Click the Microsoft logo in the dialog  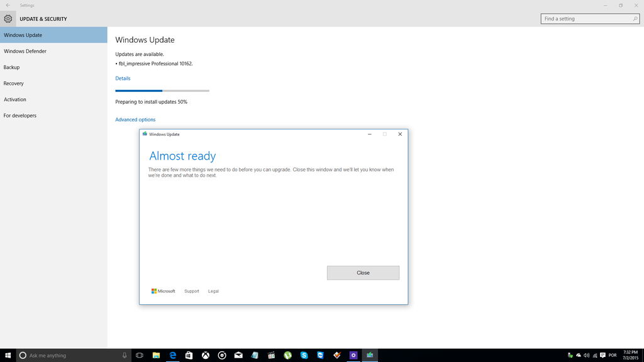pyautogui.click(x=163, y=291)
